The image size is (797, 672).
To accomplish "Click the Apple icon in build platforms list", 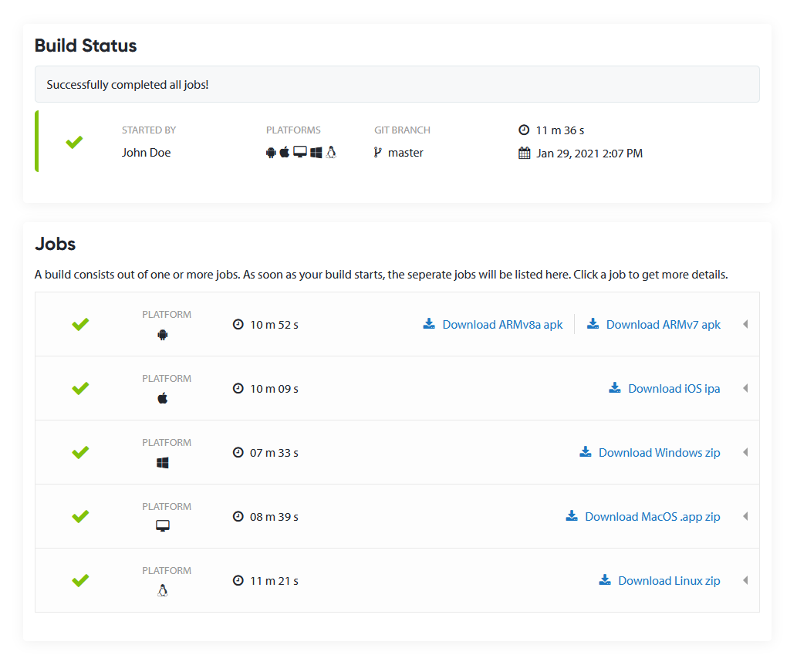I will [x=285, y=152].
